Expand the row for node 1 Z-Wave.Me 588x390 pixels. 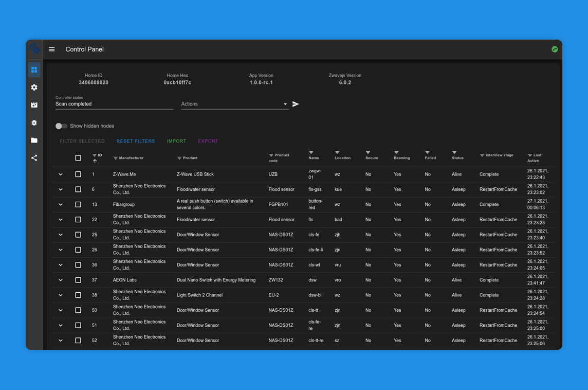pos(60,174)
